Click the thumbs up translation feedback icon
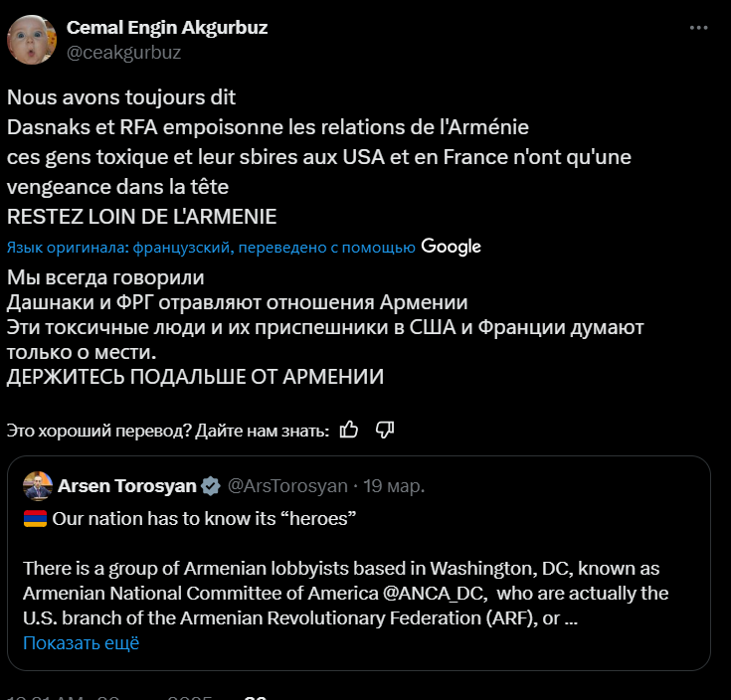The image size is (731, 700). click(x=349, y=430)
